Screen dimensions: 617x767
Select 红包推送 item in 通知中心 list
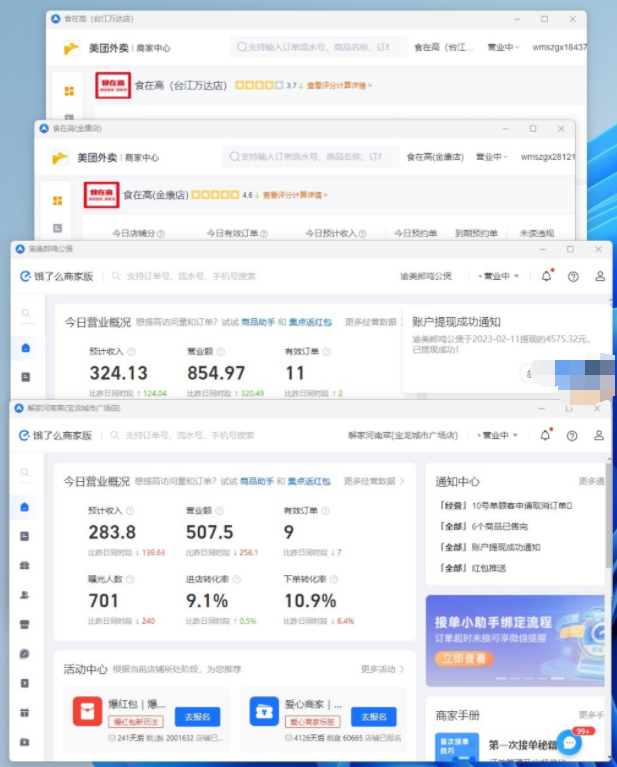[x=484, y=568]
